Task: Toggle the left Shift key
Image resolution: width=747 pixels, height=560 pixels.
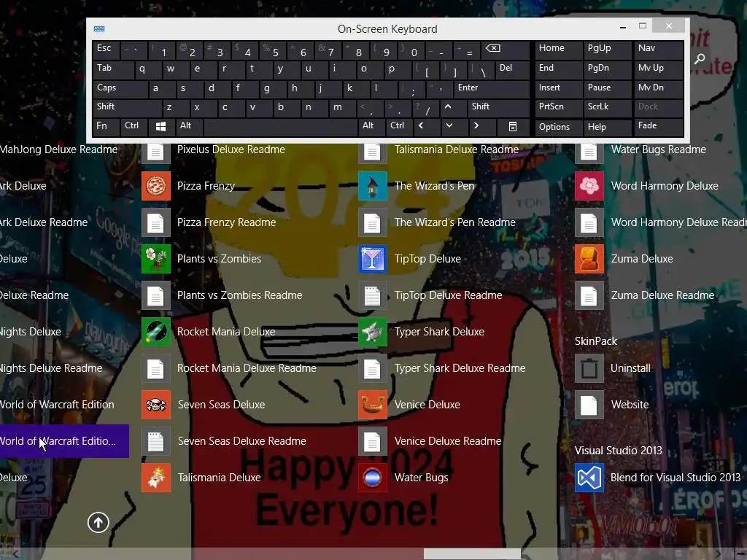Action: [x=127, y=108]
